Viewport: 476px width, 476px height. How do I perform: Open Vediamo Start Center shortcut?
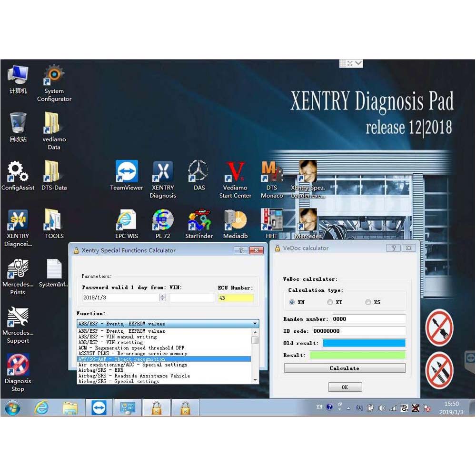click(x=235, y=179)
